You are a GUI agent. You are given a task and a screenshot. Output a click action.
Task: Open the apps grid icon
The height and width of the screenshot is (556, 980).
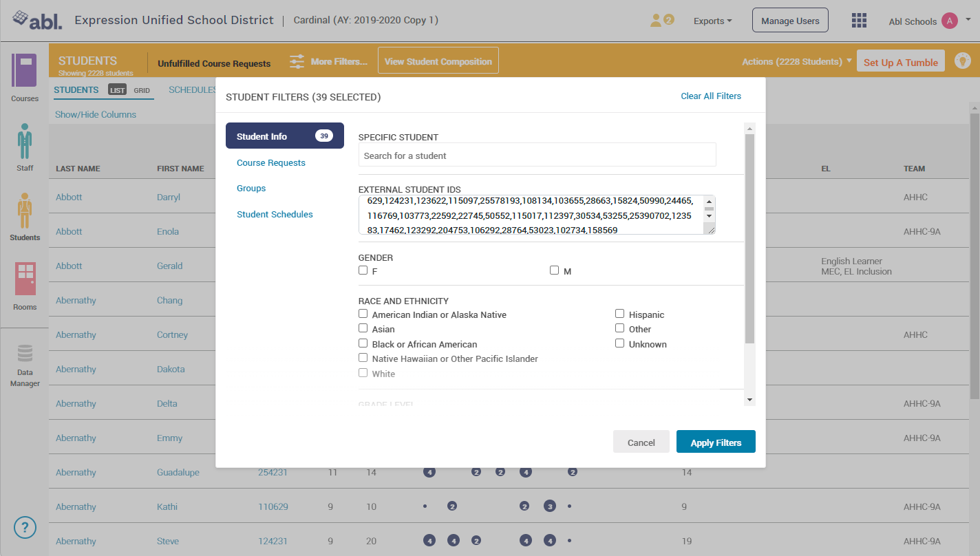pos(859,21)
